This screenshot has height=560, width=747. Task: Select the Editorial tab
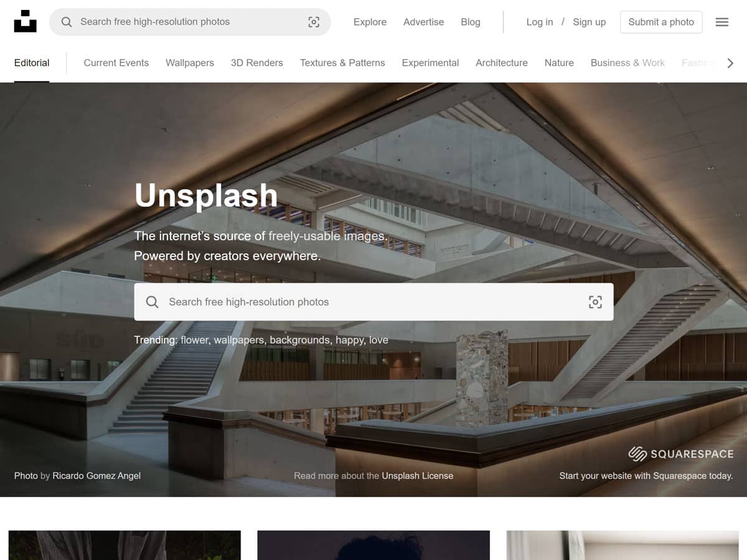32,63
